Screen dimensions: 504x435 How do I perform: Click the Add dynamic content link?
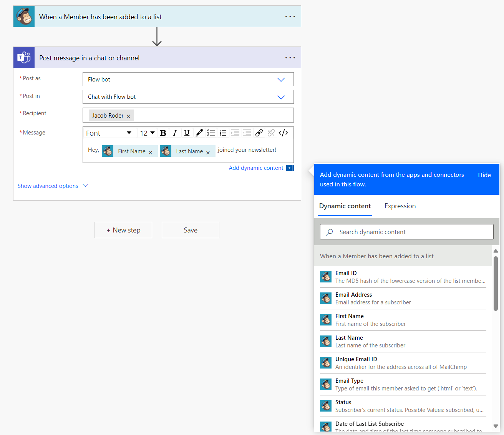coord(256,168)
